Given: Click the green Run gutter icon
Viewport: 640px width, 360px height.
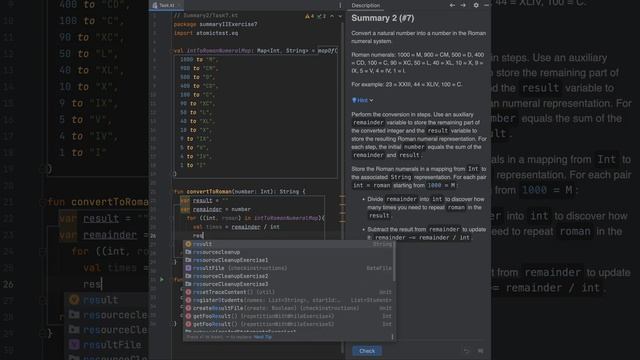Looking at the screenshot, I should [162, 280].
